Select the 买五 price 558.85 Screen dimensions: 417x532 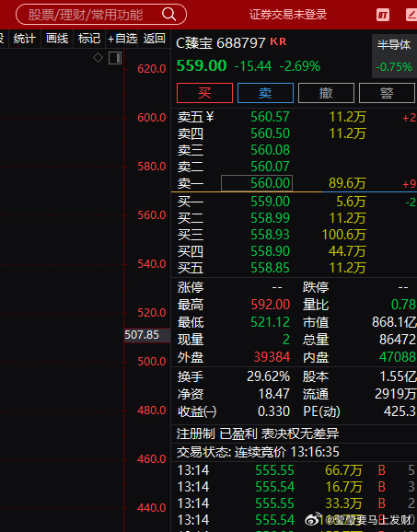(x=270, y=268)
